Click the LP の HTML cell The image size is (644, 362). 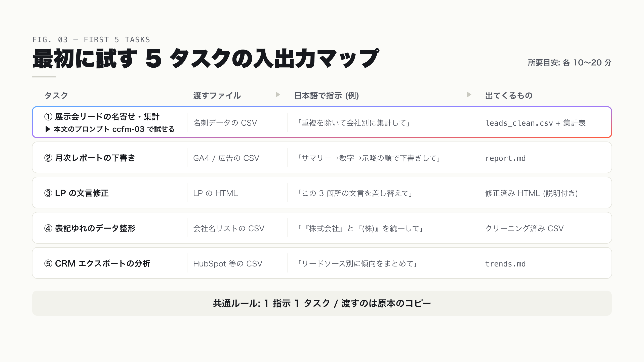pos(216,193)
